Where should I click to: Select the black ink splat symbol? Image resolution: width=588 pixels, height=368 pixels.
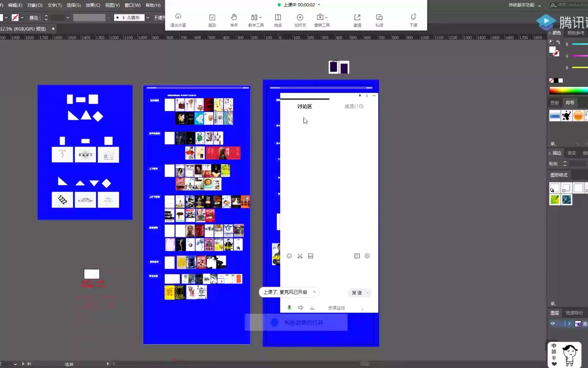566,115
